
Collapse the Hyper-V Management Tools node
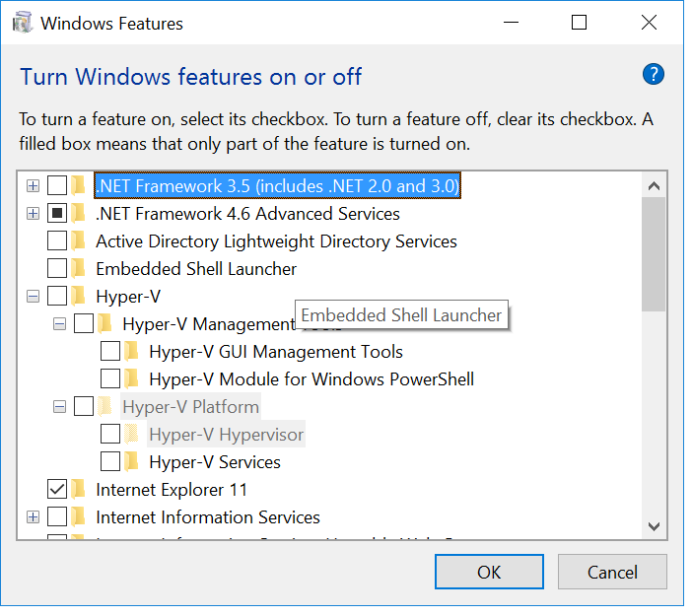coord(59,324)
